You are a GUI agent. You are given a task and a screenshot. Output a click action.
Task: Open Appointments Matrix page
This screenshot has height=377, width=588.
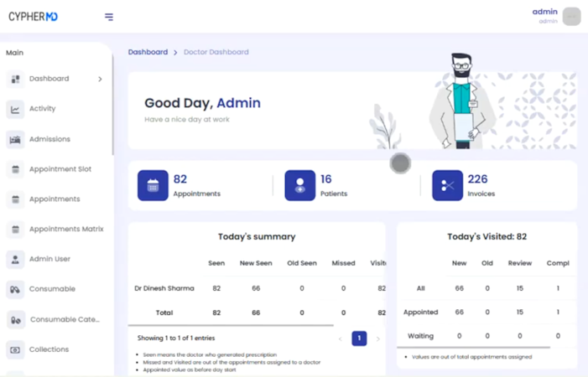(x=66, y=229)
